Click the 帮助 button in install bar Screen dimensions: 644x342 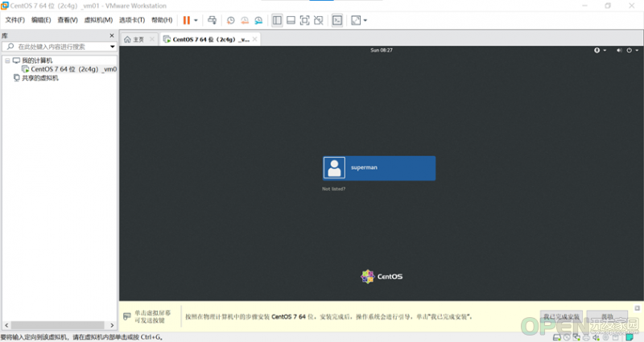pyautogui.click(x=608, y=316)
